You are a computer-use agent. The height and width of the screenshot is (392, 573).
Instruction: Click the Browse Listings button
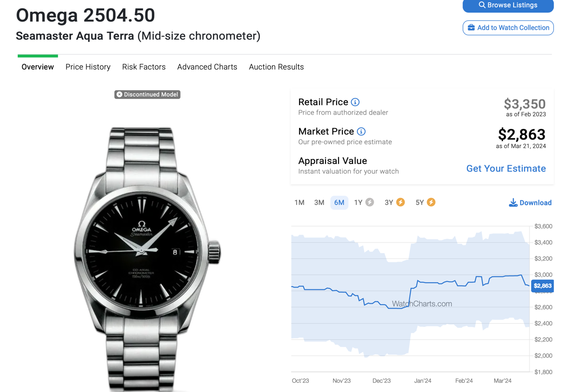coord(508,5)
